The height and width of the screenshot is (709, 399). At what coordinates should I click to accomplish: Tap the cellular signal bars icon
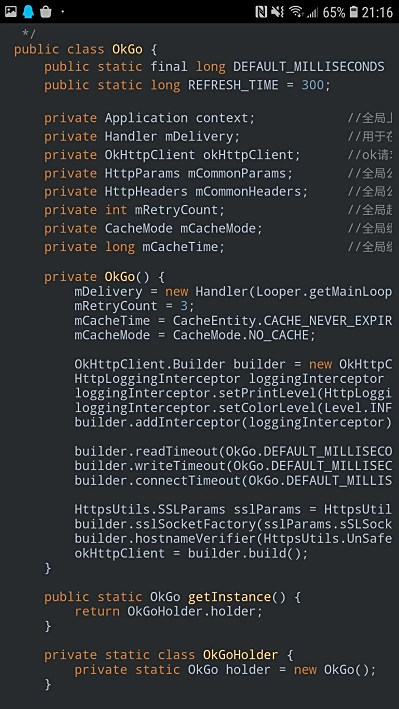coord(313,13)
